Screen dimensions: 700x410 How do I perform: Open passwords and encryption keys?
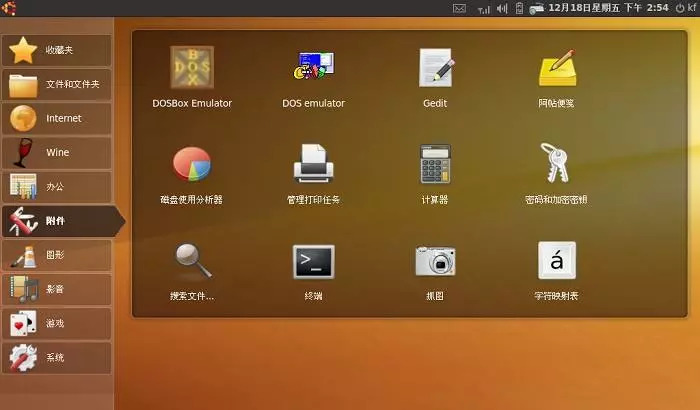pos(554,163)
